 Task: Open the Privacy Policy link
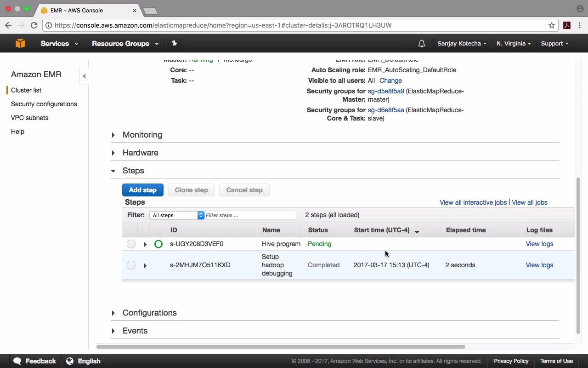pos(511,361)
